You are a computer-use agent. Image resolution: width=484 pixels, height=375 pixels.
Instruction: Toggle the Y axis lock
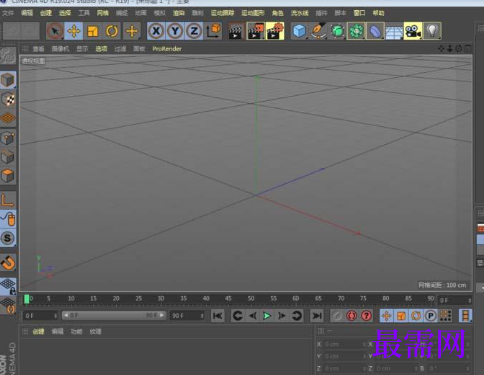(175, 31)
